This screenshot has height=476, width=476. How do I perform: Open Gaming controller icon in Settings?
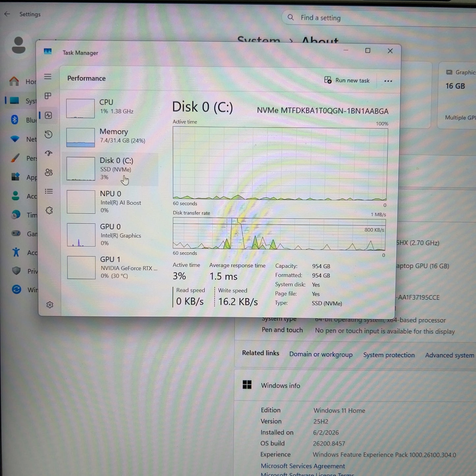coord(16,233)
